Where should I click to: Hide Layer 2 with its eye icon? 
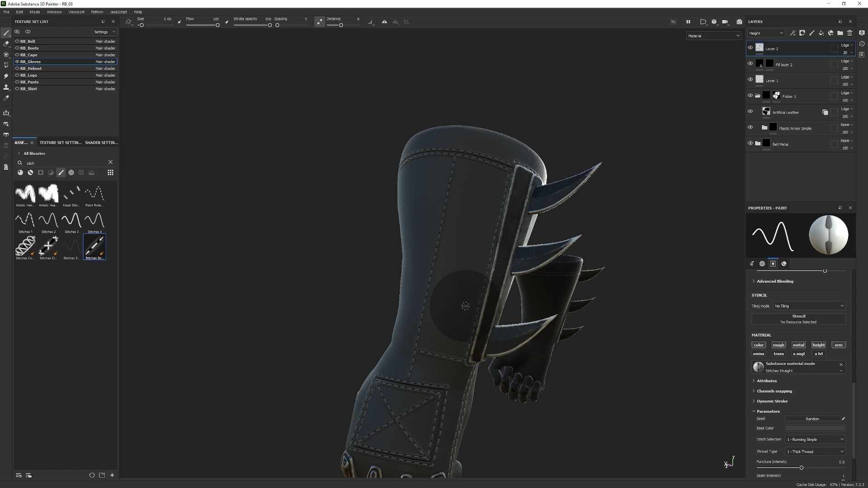click(750, 47)
